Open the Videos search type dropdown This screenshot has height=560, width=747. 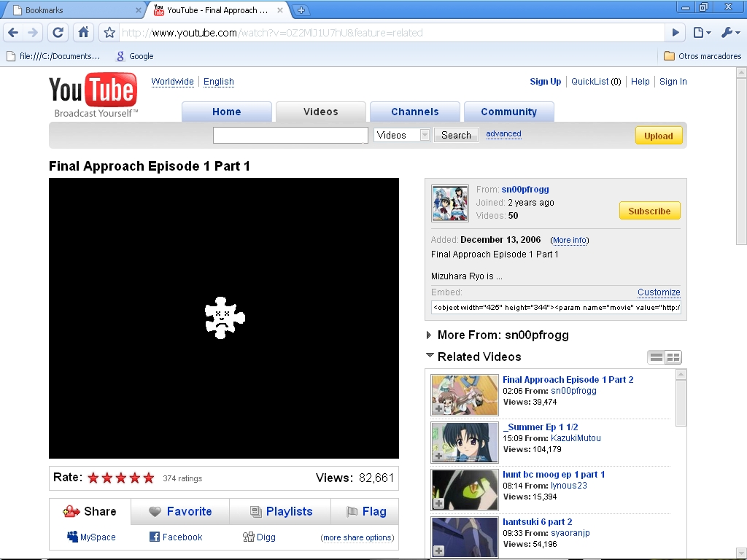(402, 135)
